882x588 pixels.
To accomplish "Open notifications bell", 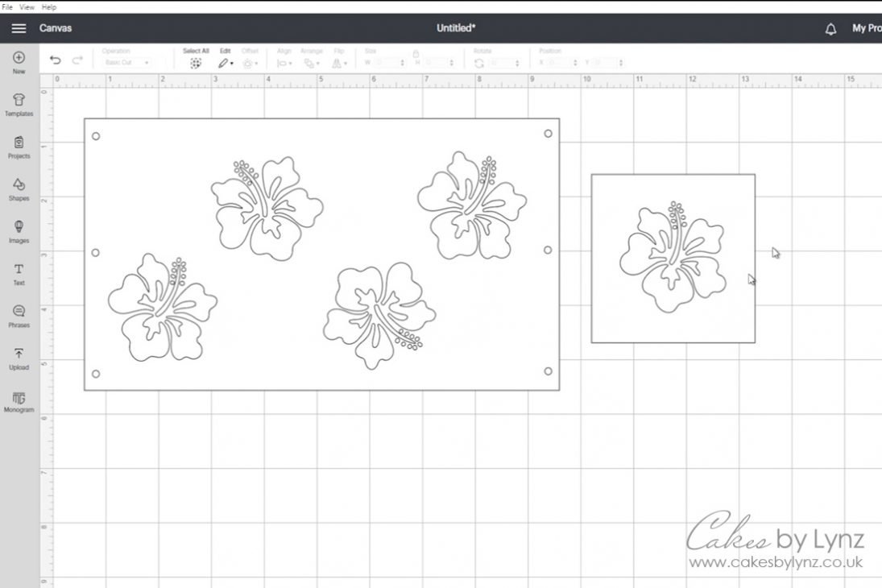I will pyautogui.click(x=830, y=29).
